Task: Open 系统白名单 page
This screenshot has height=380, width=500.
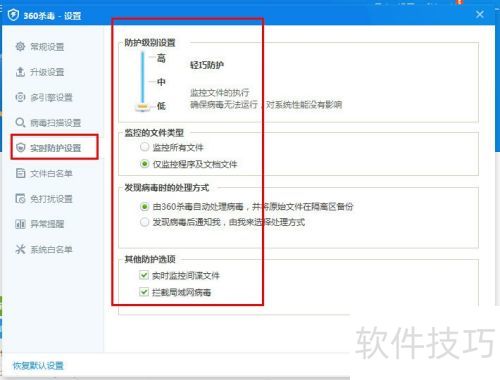Action: 51,249
